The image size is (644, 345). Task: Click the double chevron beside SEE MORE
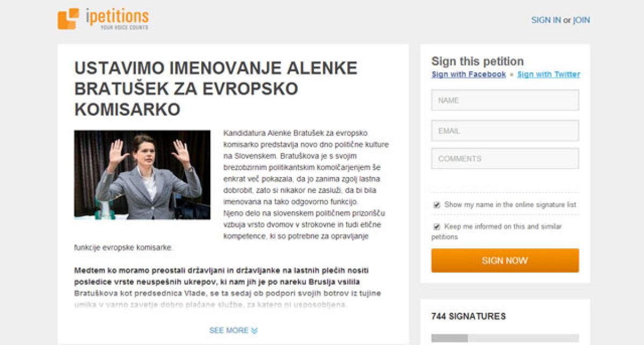click(x=254, y=331)
